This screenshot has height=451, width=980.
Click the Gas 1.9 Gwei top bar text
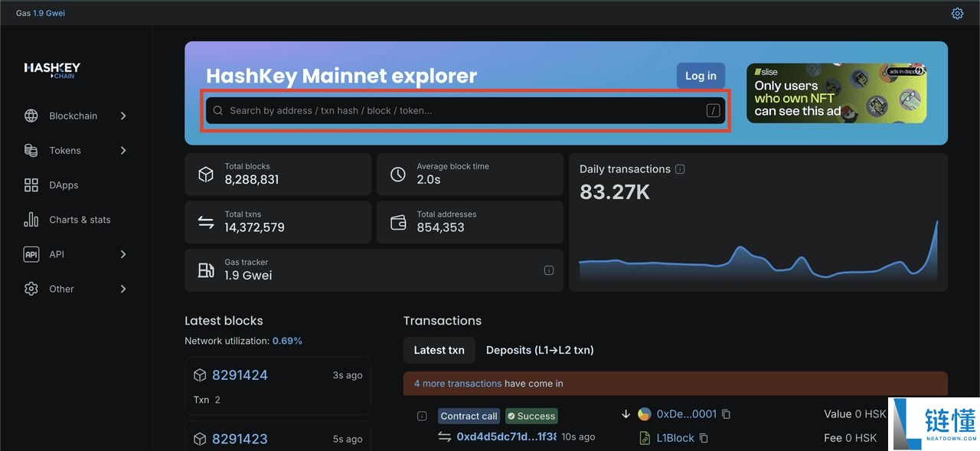tap(41, 13)
